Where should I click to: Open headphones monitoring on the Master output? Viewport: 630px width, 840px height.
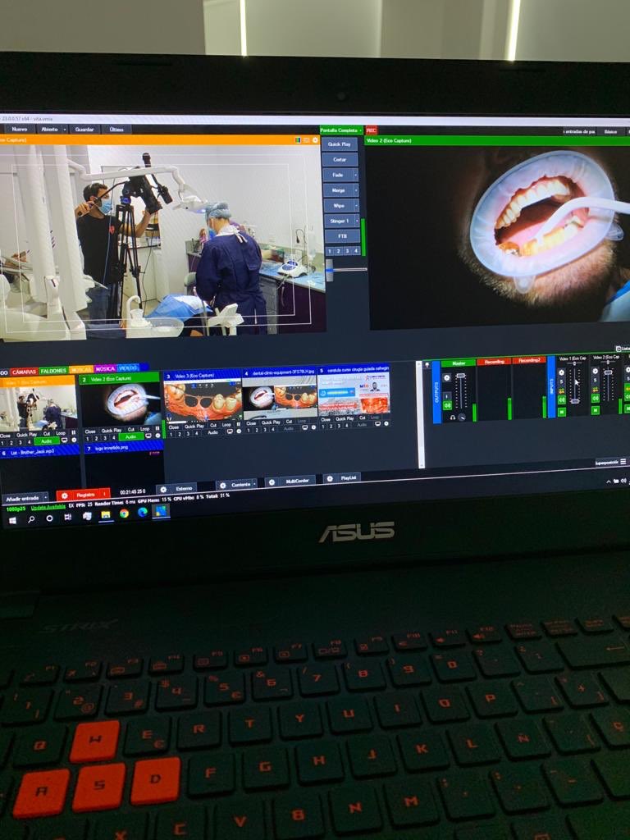(453, 417)
